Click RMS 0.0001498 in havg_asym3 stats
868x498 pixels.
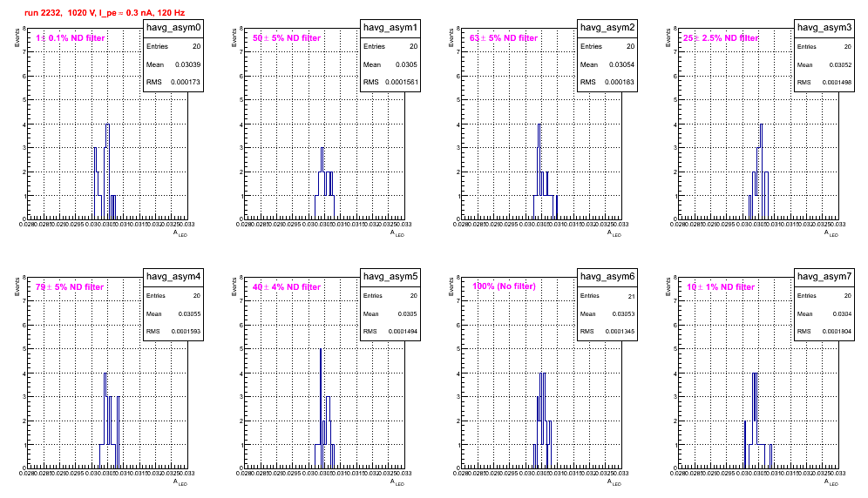[x=824, y=82]
